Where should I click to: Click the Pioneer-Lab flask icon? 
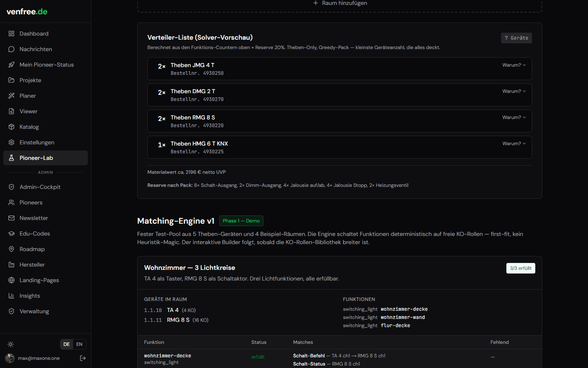click(11, 158)
